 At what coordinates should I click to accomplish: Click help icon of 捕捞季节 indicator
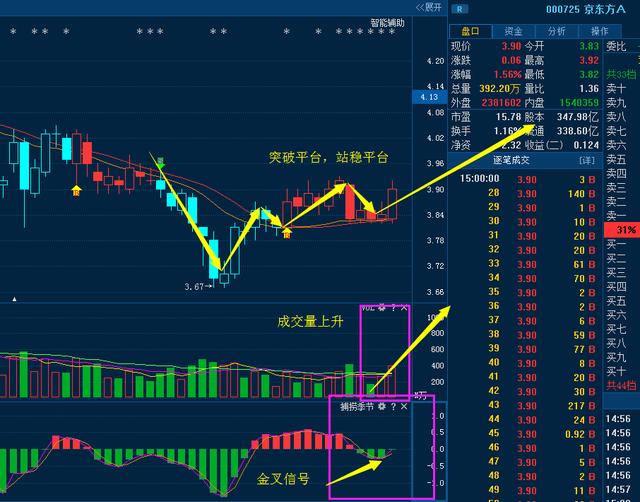coord(393,407)
